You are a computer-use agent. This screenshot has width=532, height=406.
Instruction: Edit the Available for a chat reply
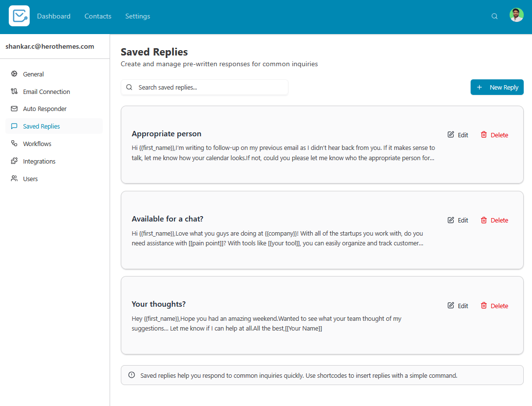tap(458, 220)
